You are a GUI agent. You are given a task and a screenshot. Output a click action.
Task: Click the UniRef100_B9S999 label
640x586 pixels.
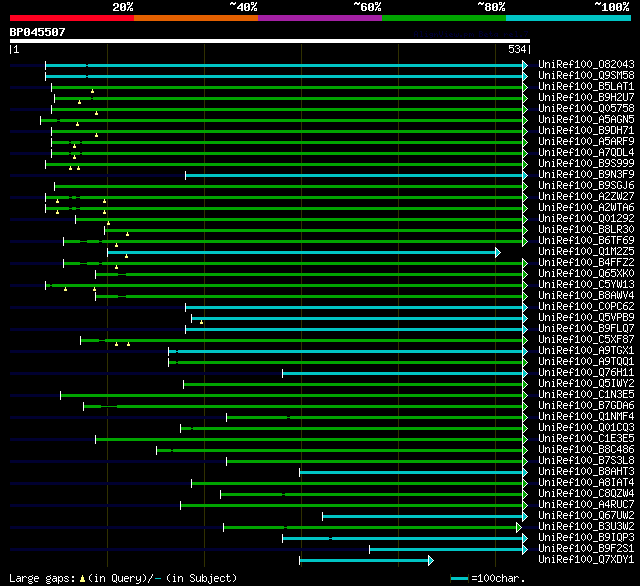coord(586,164)
